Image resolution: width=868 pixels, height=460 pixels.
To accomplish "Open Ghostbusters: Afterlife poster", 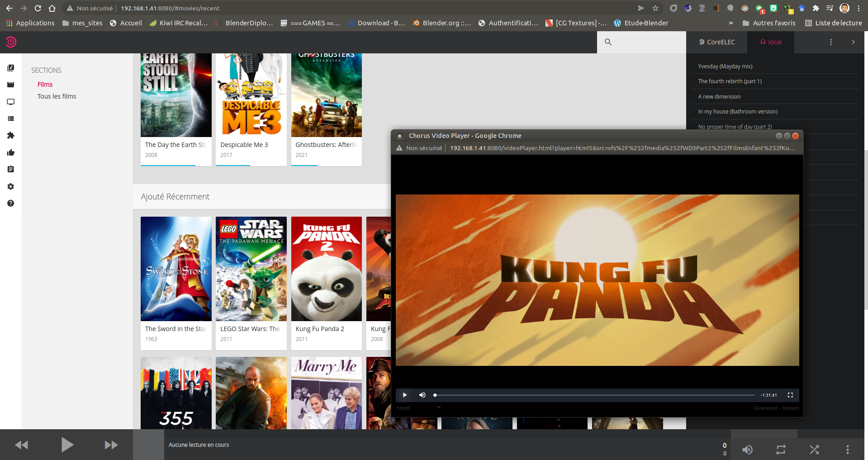I will (x=327, y=95).
